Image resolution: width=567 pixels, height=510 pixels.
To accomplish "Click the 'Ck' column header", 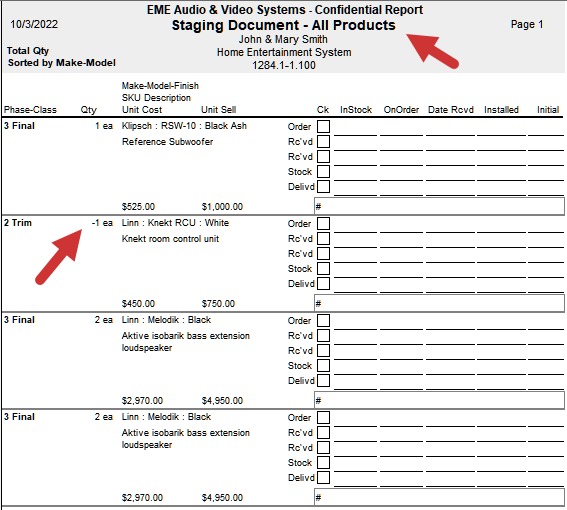I will point(323,110).
